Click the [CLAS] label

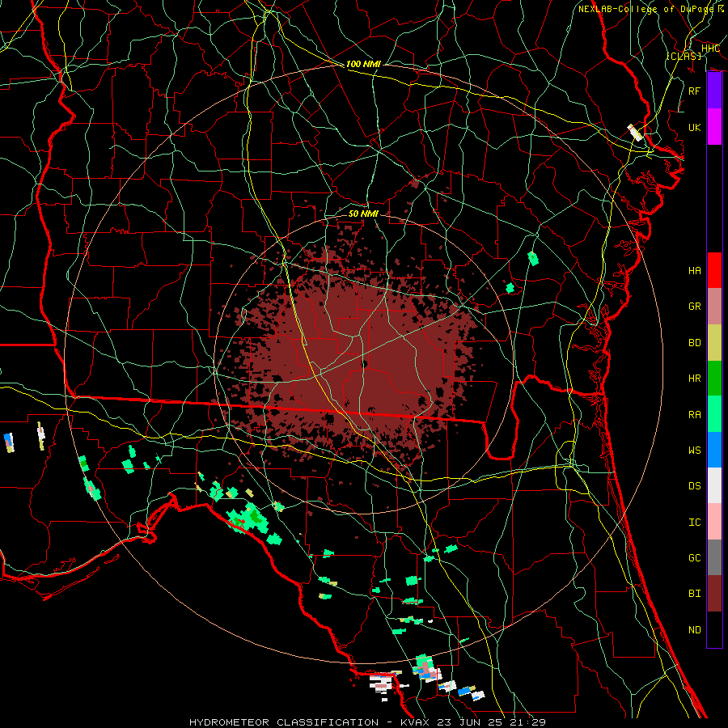coord(684,56)
